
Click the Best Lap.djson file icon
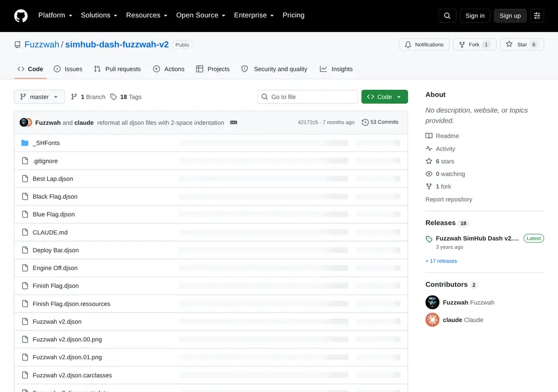pyautogui.click(x=25, y=179)
